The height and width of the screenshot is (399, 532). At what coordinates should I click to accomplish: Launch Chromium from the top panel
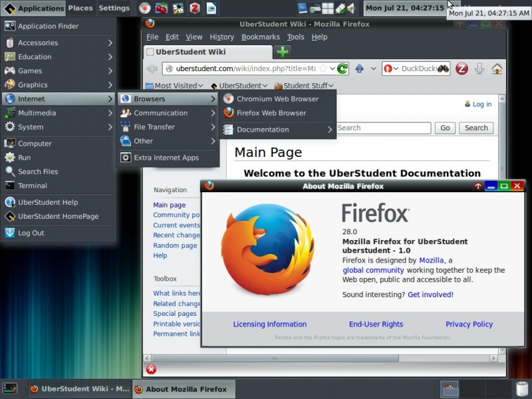(x=145, y=8)
